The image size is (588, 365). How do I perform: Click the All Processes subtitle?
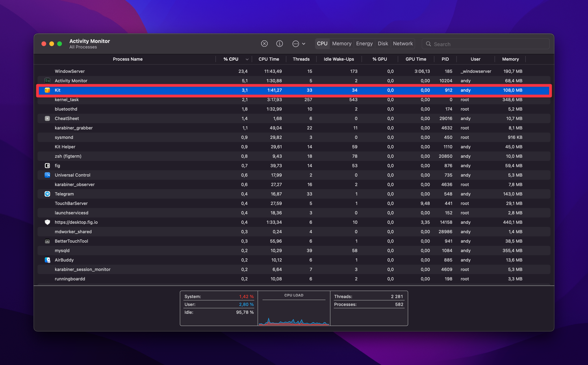83,47
